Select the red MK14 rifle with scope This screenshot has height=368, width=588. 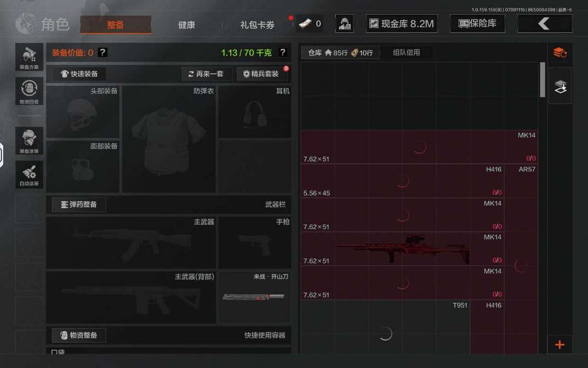(x=402, y=249)
